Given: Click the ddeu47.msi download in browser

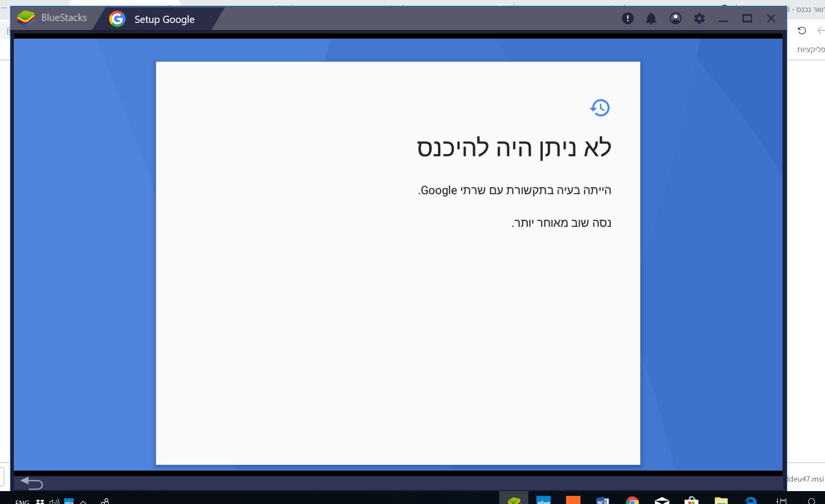Looking at the screenshot, I should point(806,479).
